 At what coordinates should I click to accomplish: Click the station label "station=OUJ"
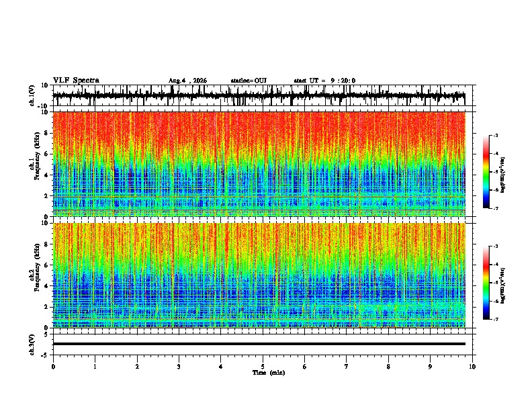click(x=249, y=81)
